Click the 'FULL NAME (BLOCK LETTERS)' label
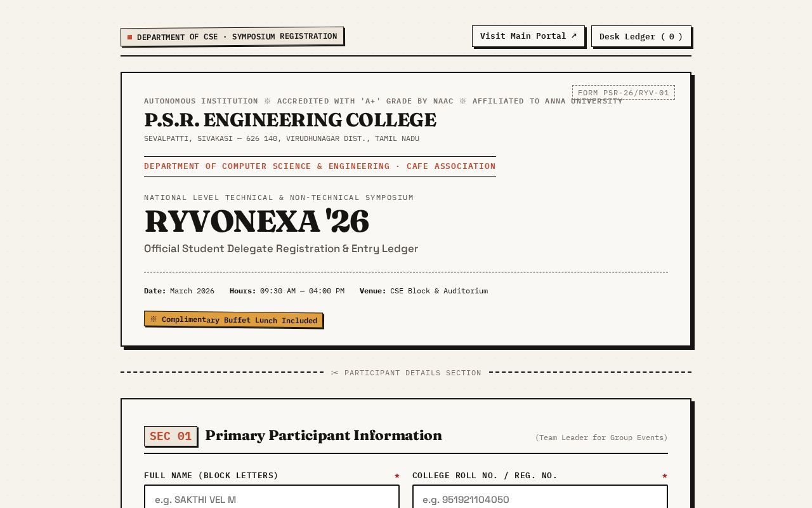812x508 pixels. pos(211,476)
